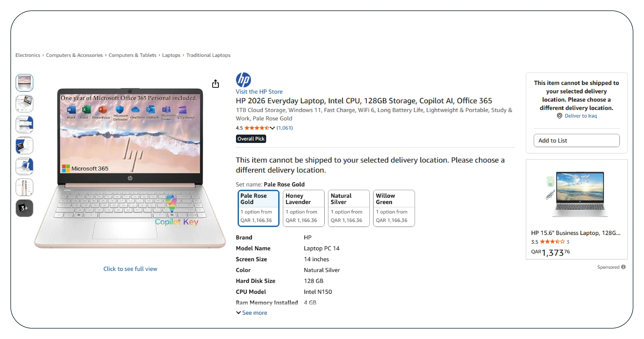This screenshot has width=644, height=339.
Task: Expand See more product details
Action: point(252,313)
